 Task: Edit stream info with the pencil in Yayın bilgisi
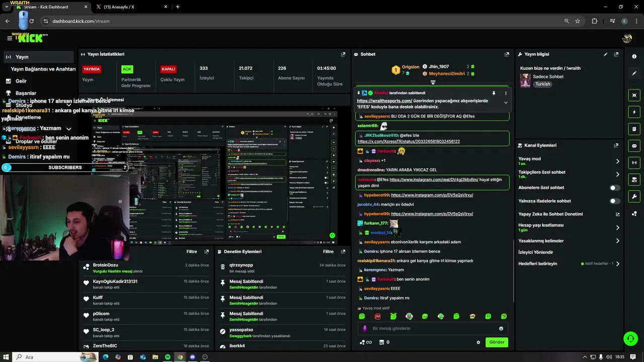605,54
